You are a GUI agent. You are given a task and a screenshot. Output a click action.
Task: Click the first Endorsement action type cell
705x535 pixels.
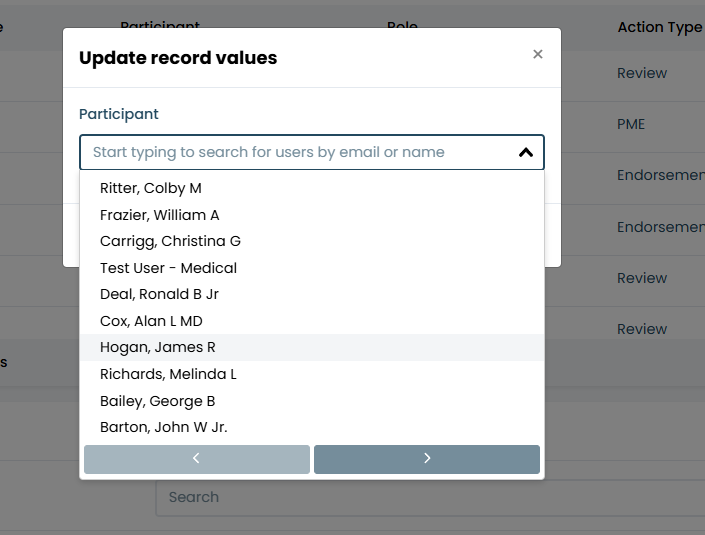[x=661, y=175]
